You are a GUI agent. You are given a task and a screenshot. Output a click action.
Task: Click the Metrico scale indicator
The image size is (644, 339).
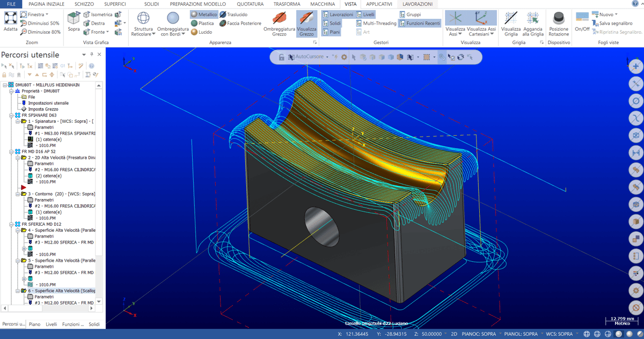tap(622, 323)
